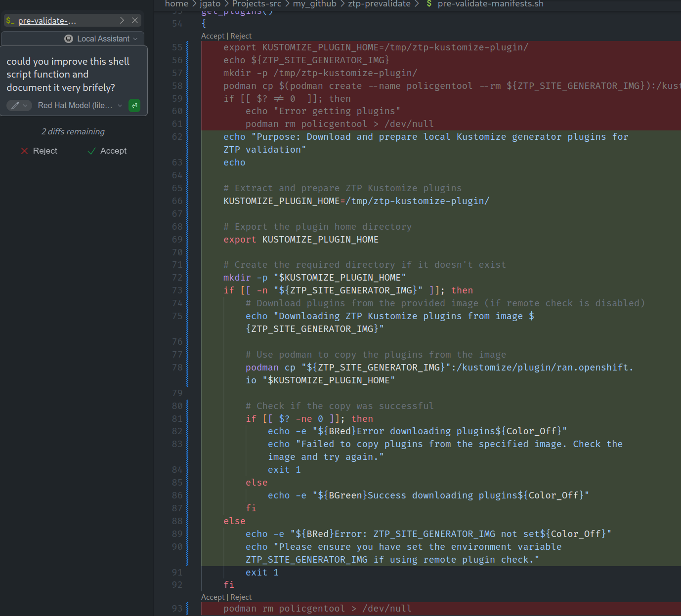The height and width of the screenshot is (616, 681).
Task: Click inline Reject link above line 55
Action: [x=241, y=36]
